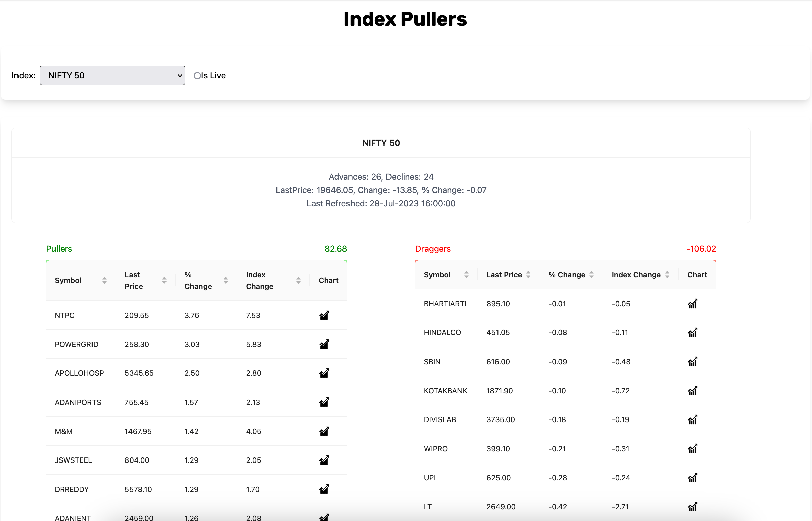Open the chart for NTPC
This screenshot has width=812, height=521.
(x=324, y=315)
